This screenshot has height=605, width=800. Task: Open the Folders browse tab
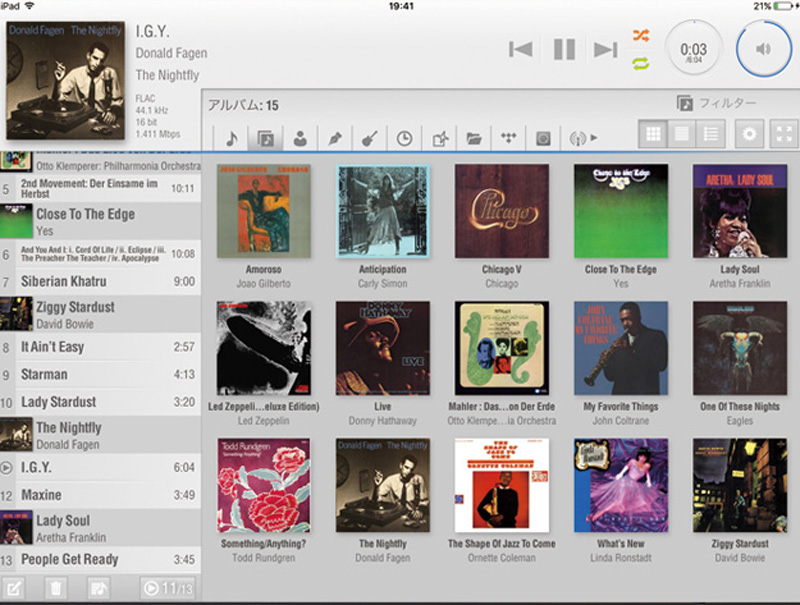473,138
